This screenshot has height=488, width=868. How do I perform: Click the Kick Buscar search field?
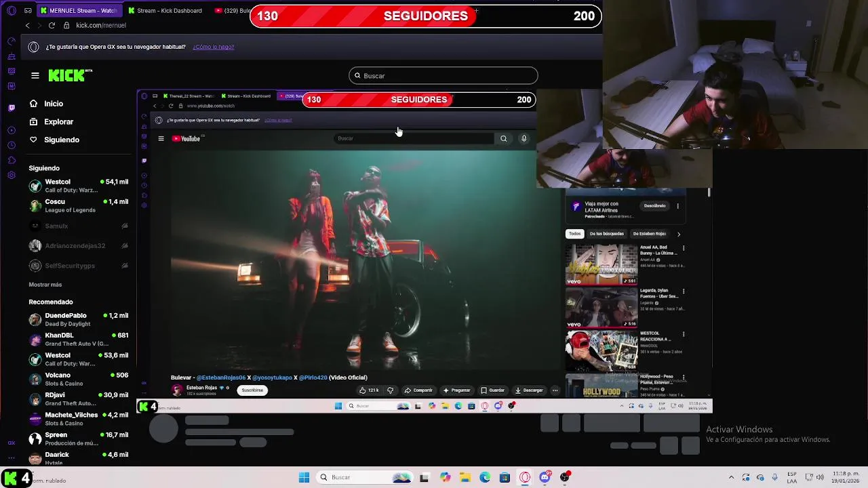click(x=443, y=76)
